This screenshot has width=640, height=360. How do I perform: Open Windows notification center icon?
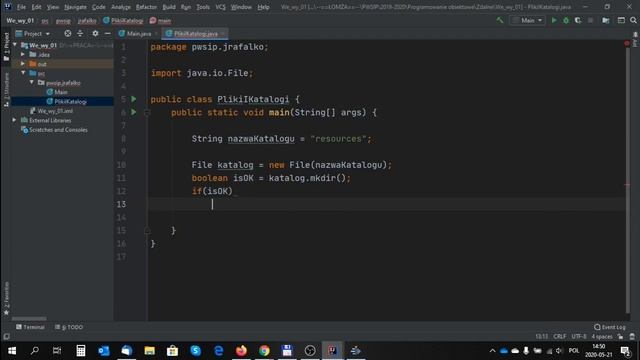pos(626,351)
